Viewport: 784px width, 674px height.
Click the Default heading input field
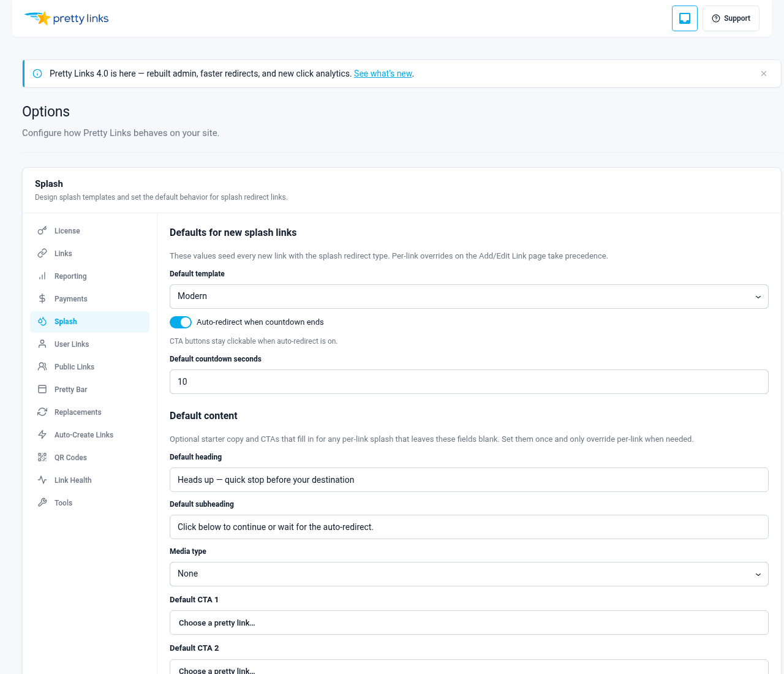469,480
